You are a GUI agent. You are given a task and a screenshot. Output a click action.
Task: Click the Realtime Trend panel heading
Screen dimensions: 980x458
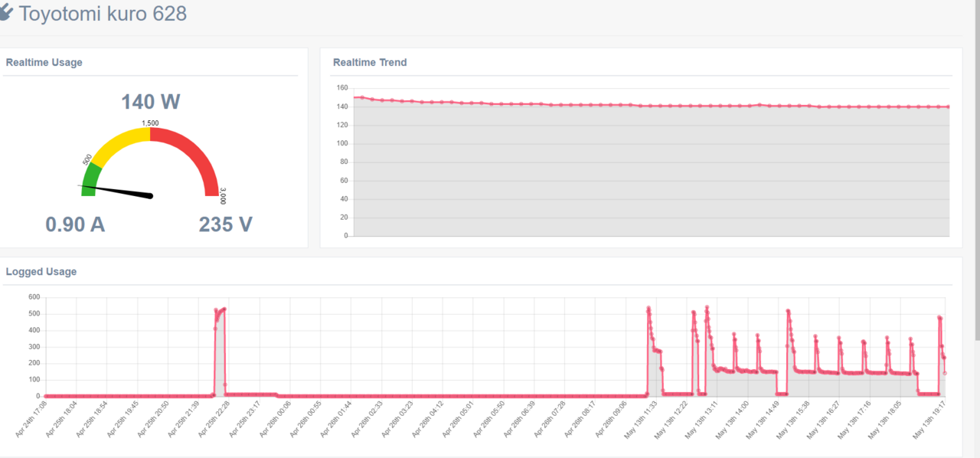point(370,63)
